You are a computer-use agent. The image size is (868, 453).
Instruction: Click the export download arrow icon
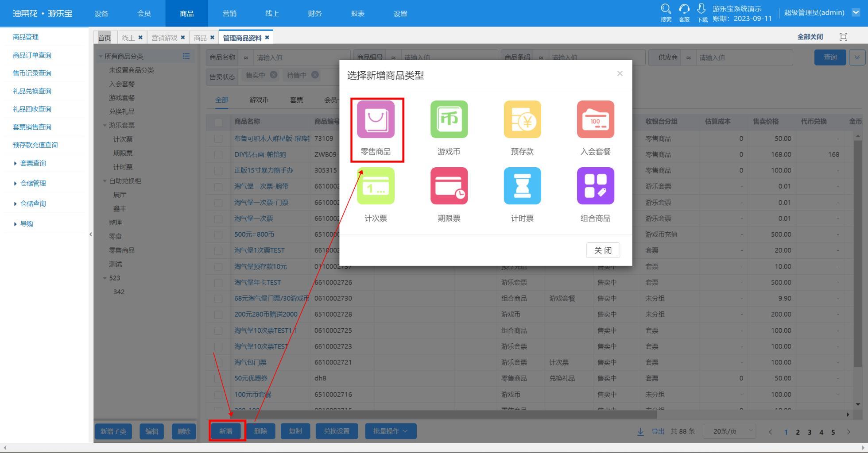click(x=640, y=431)
